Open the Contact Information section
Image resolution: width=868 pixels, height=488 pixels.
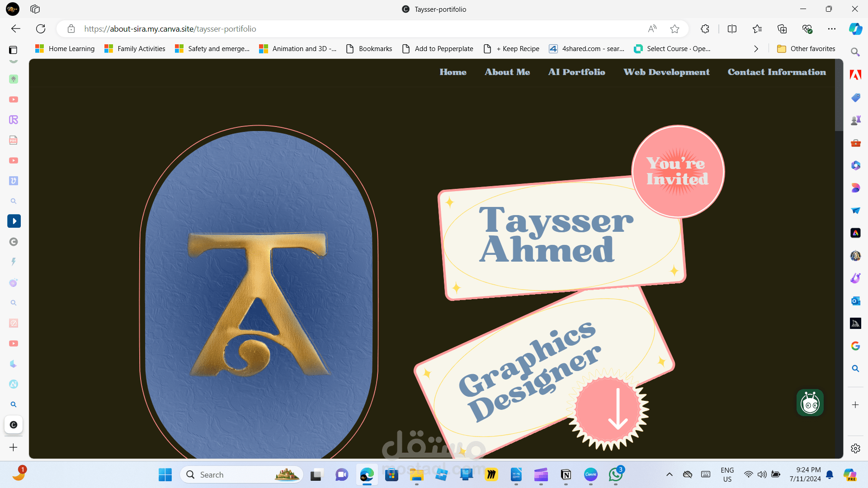777,72
